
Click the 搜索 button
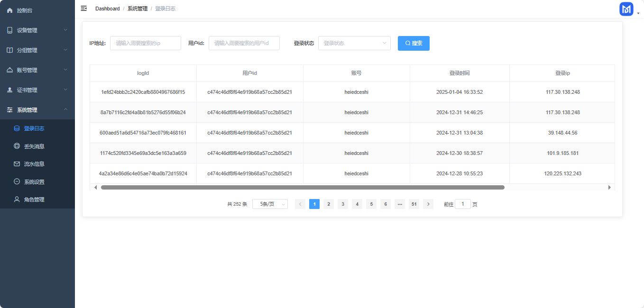(x=414, y=43)
